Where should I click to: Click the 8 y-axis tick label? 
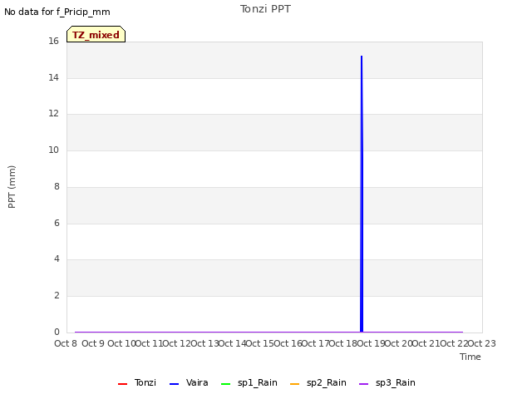pyautogui.click(x=57, y=186)
